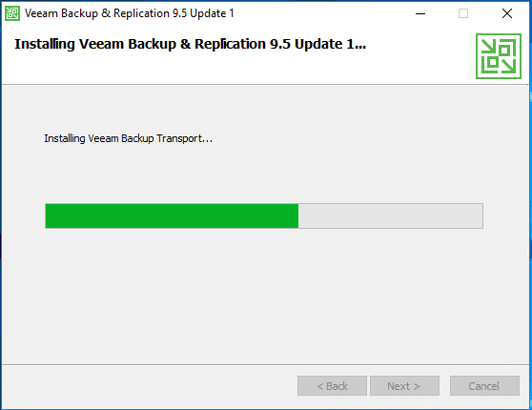Click the lower small square in Veeam logo

pyautogui.click(x=493, y=62)
